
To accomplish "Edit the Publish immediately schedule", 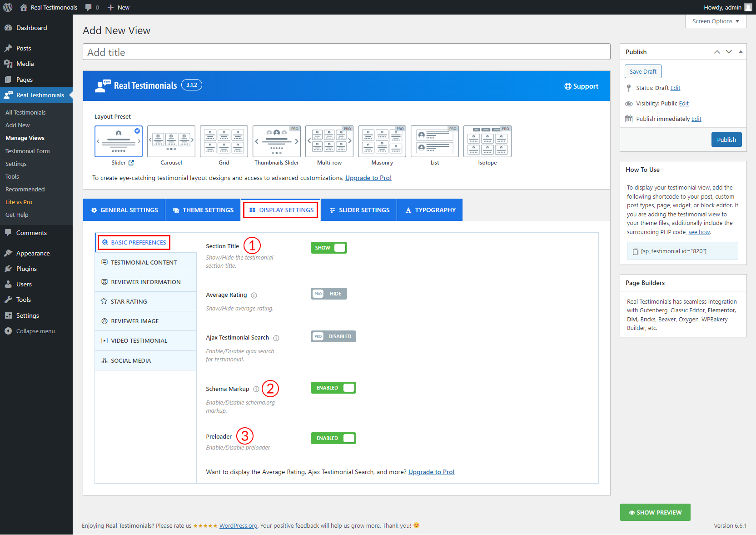I will point(696,119).
